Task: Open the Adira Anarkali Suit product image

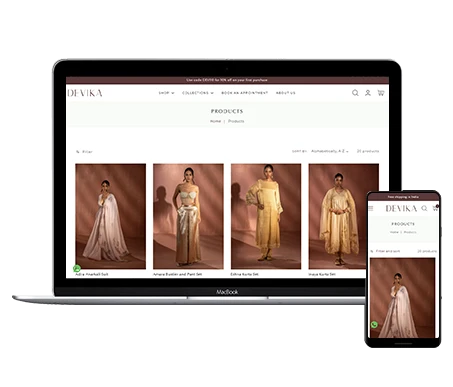Action: [111, 216]
